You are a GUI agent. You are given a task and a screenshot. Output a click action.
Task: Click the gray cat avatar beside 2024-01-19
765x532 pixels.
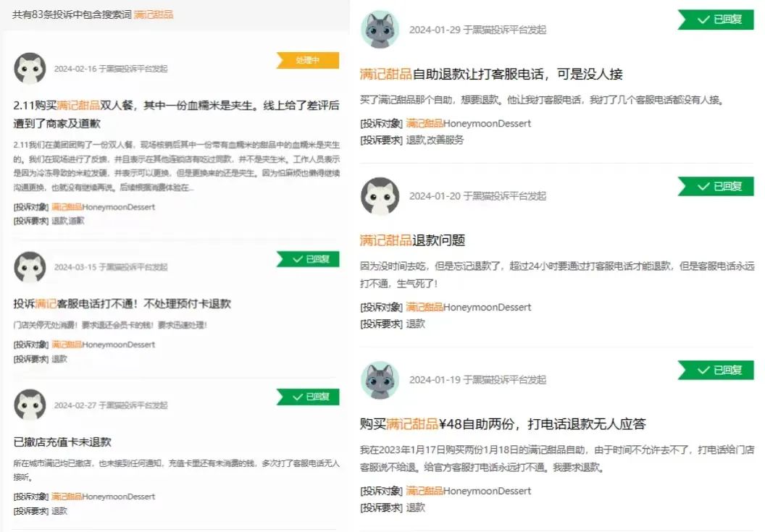tap(380, 380)
